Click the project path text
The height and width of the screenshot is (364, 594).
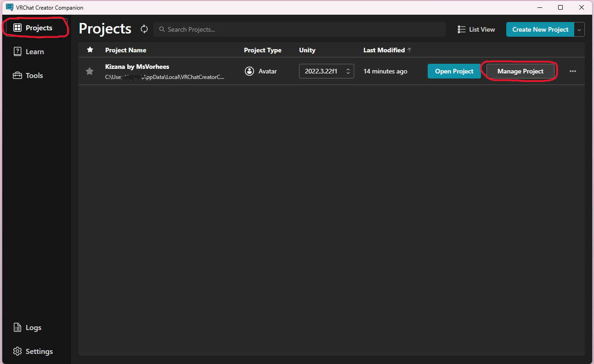pos(165,77)
